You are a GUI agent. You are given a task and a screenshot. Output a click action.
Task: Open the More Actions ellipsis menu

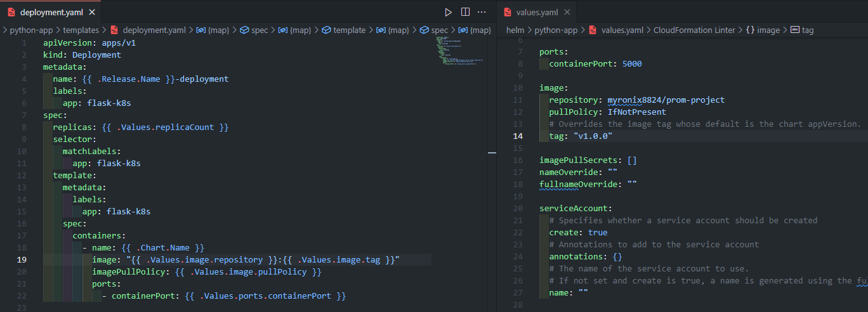[482, 12]
